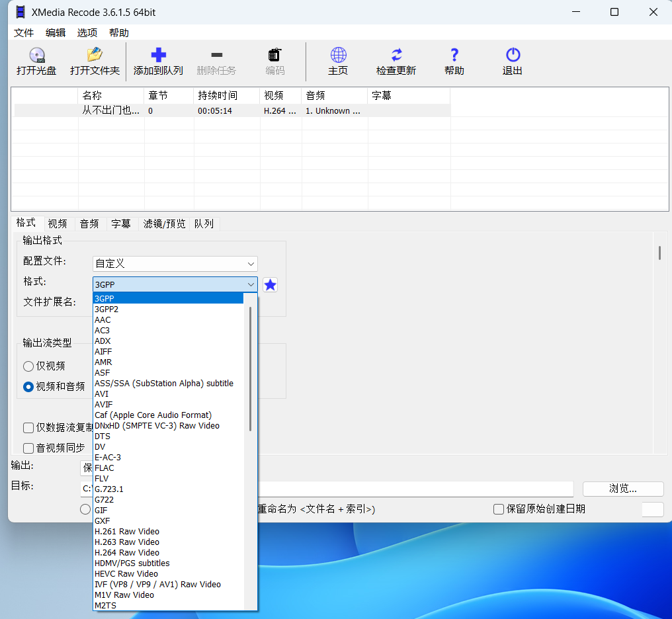
Task: Switch to the 滤镜/预览 tab
Action: tap(164, 224)
